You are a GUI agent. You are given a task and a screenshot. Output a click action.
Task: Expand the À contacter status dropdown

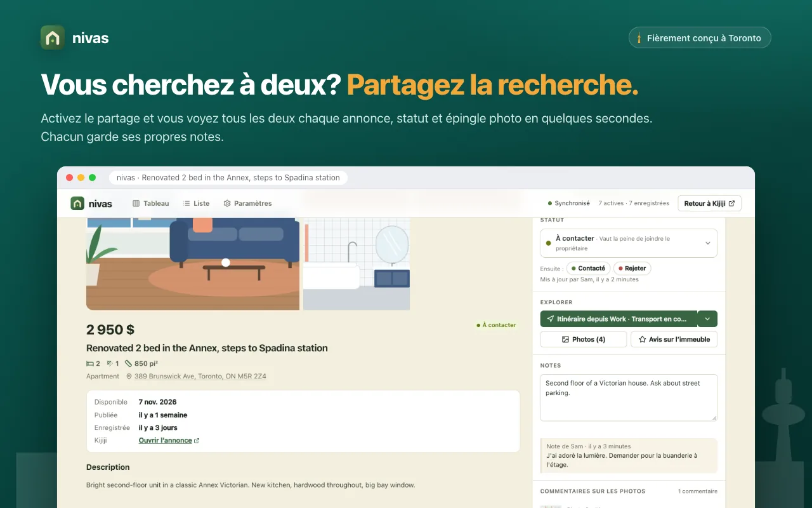[629, 243]
